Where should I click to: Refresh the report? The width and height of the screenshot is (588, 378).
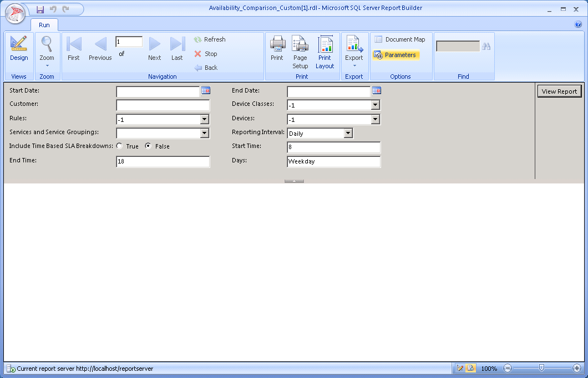point(210,39)
